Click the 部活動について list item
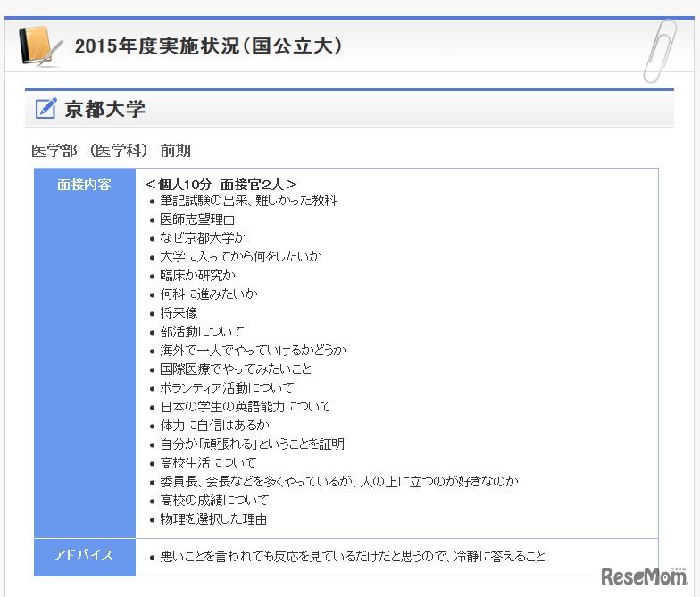The height and width of the screenshot is (597, 700). pyautogui.click(x=202, y=332)
